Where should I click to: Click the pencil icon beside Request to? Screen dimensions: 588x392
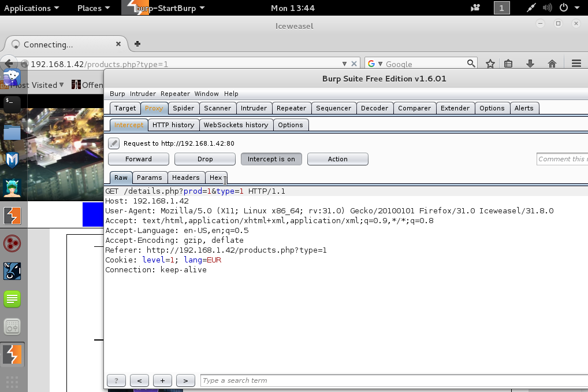point(114,143)
